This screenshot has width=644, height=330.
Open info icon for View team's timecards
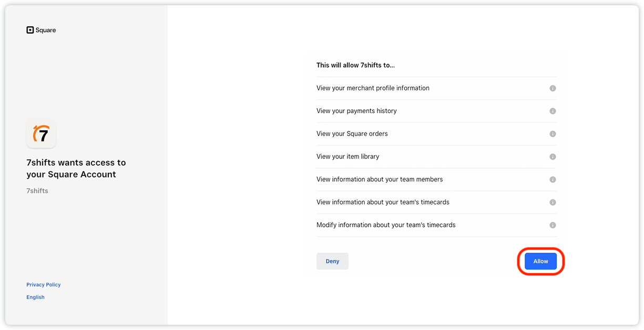coord(553,202)
